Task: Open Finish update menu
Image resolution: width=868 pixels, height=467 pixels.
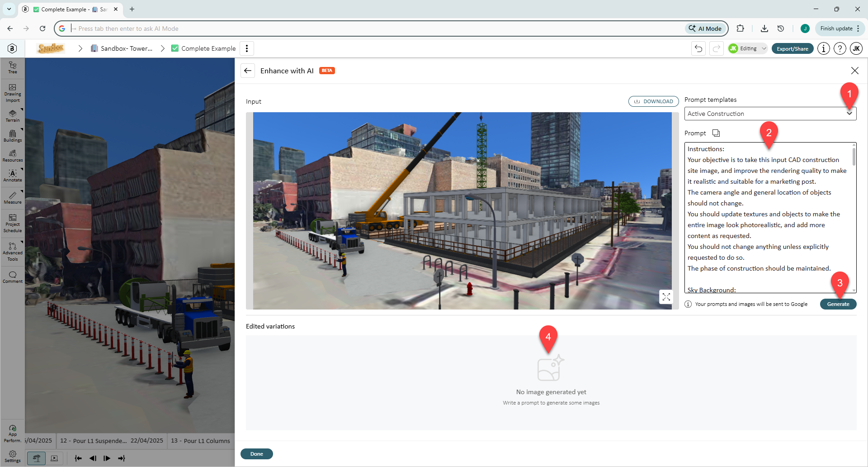Action: pyautogui.click(x=840, y=29)
